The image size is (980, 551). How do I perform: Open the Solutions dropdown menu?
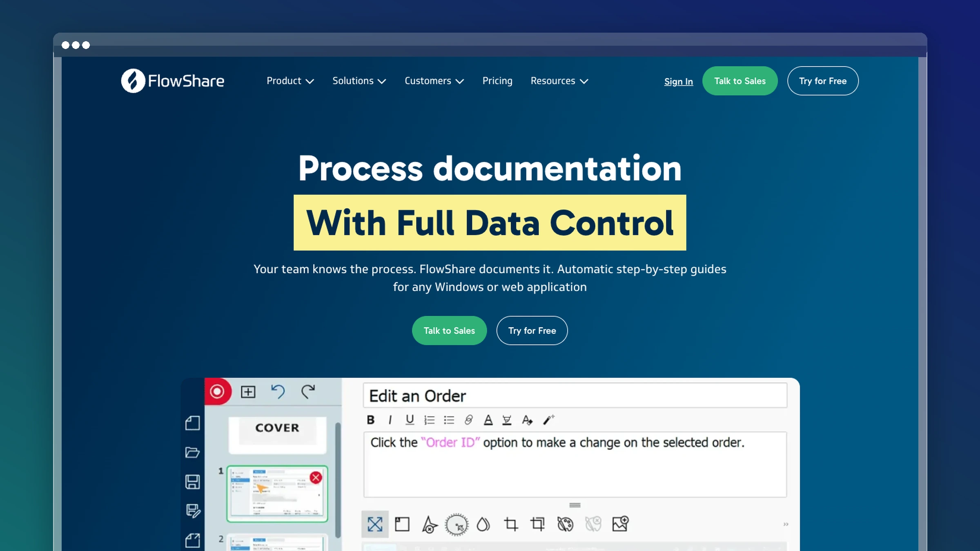coord(359,81)
